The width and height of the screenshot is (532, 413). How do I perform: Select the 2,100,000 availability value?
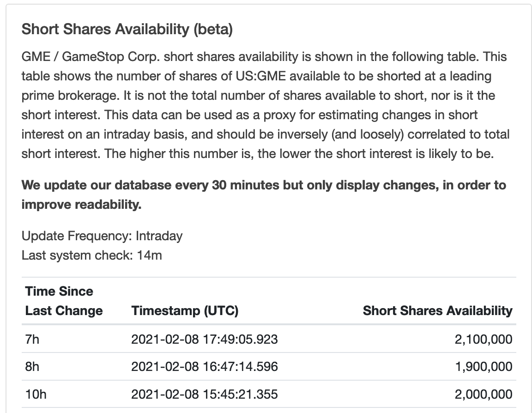pyautogui.click(x=484, y=340)
